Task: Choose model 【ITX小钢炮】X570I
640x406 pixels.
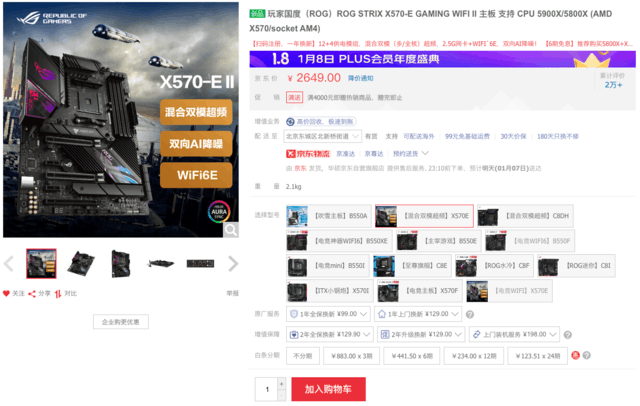Action: click(330, 291)
